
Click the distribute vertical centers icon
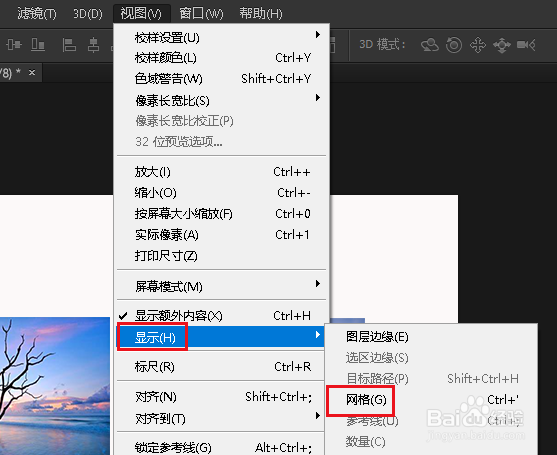pos(14,45)
